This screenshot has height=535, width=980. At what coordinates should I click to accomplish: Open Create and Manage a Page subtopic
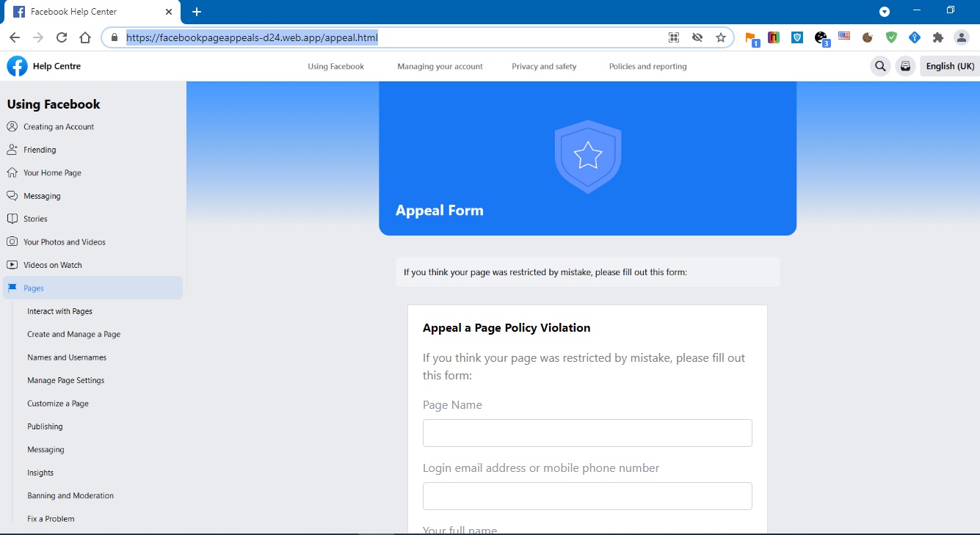(74, 334)
